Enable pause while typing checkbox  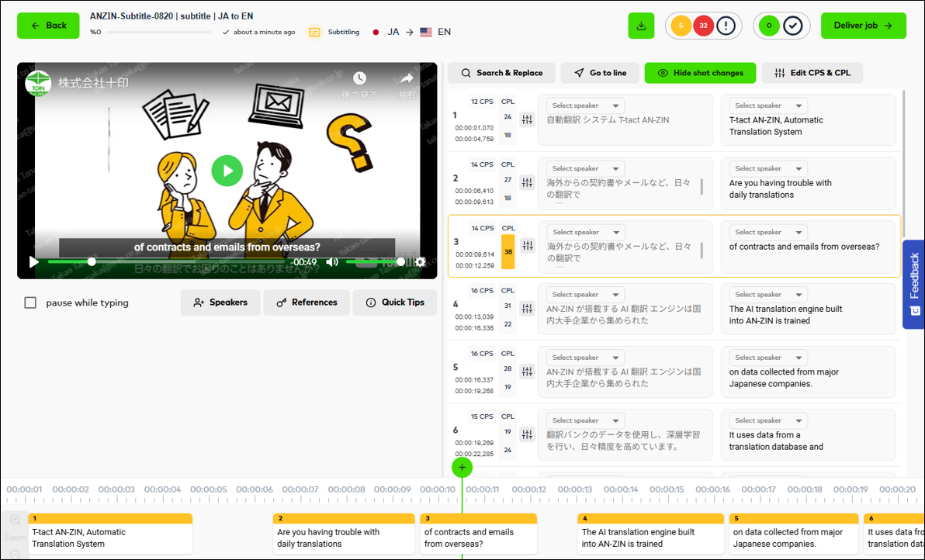(30, 302)
